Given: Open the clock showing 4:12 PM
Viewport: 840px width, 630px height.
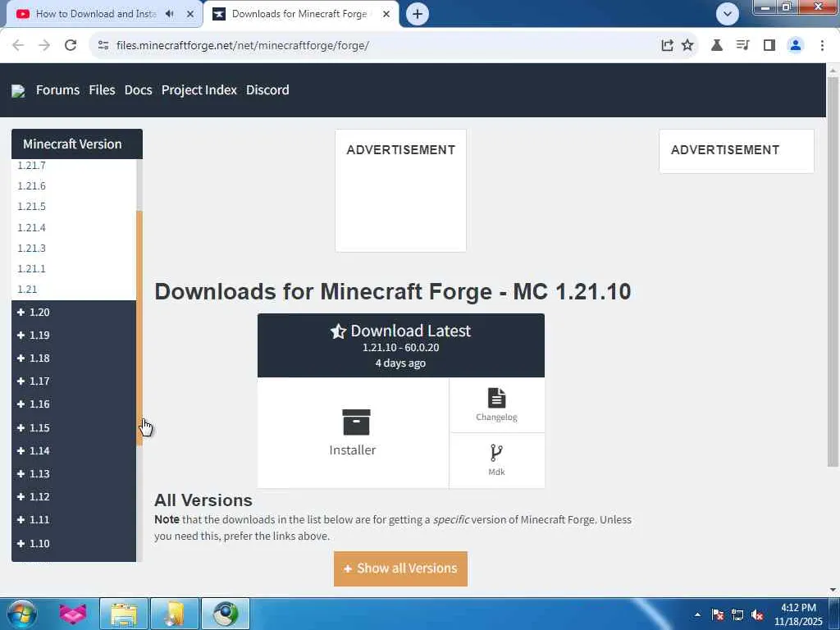Looking at the screenshot, I should pos(798,614).
